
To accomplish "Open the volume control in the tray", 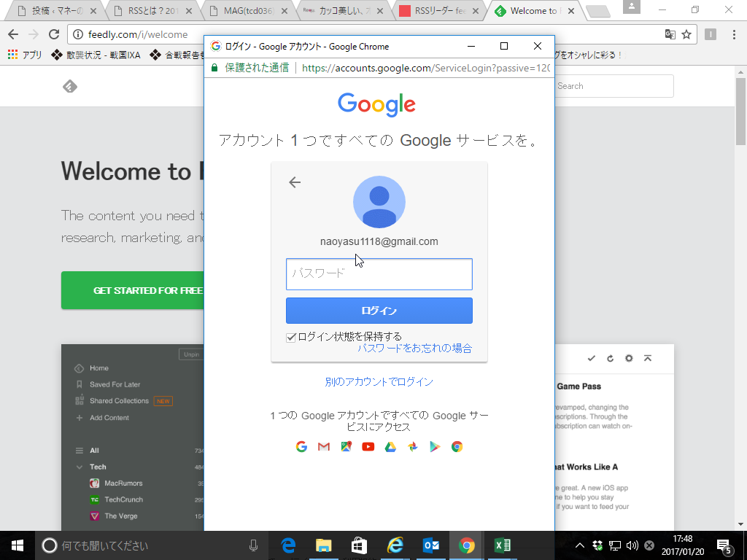I will point(632,545).
